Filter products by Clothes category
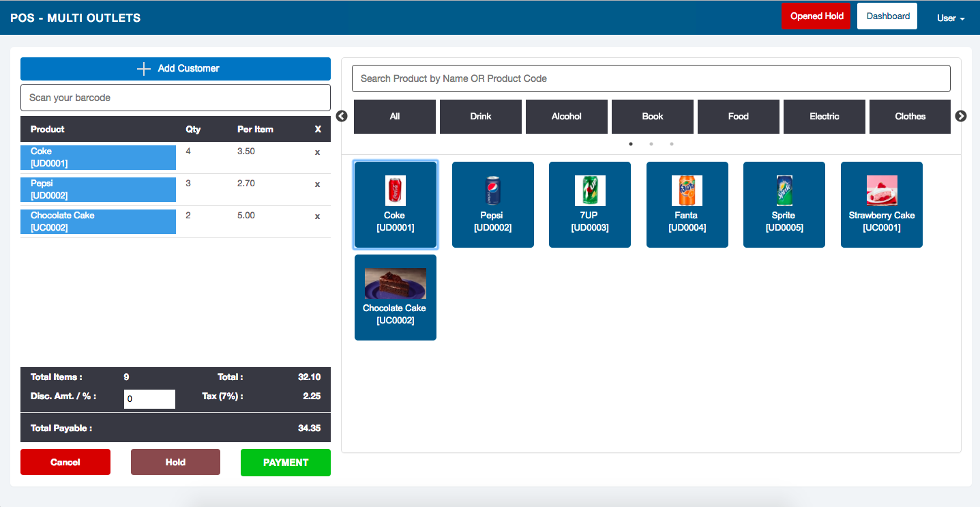 click(x=910, y=117)
